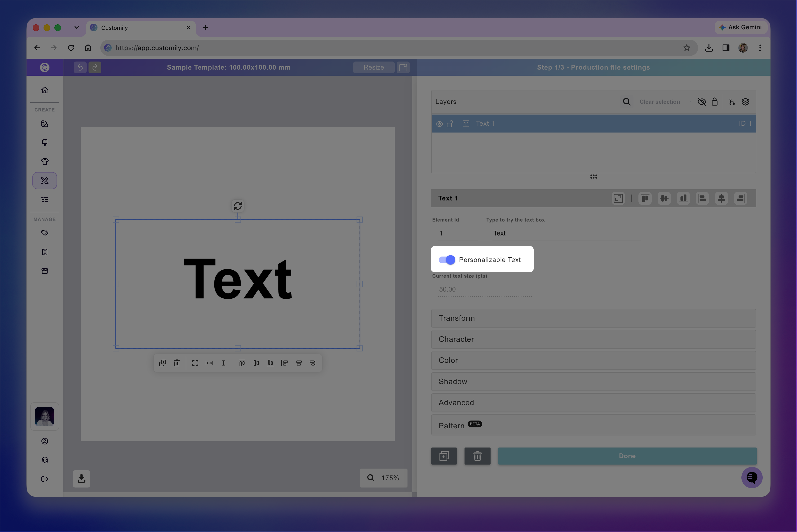
Task: Toggle hide all layers in the Layers header
Action: pyautogui.click(x=701, y=102)
